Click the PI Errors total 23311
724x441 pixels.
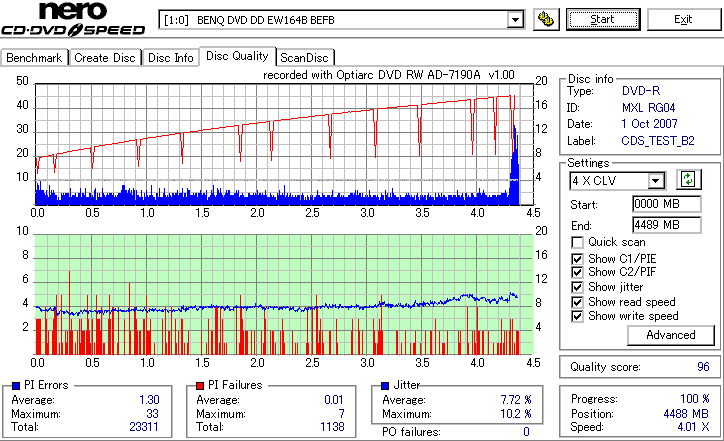click(144, 427)
